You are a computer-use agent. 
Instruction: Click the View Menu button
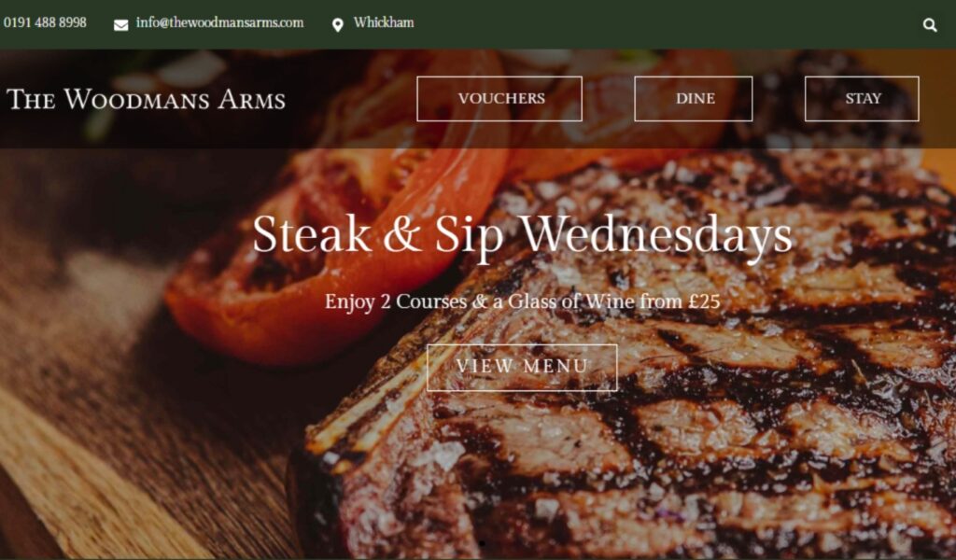522,368
